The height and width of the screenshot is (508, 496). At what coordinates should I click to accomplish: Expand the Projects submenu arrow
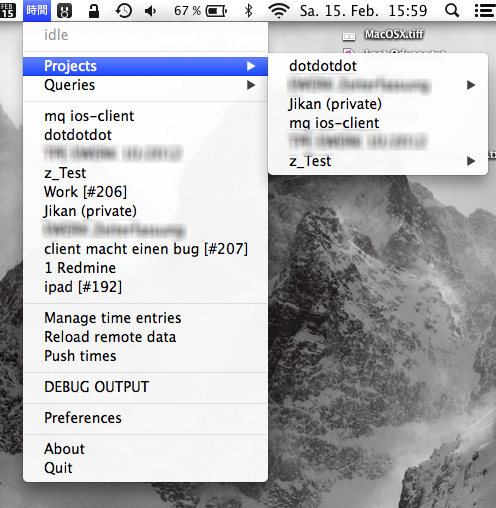(x=251, y=66)
